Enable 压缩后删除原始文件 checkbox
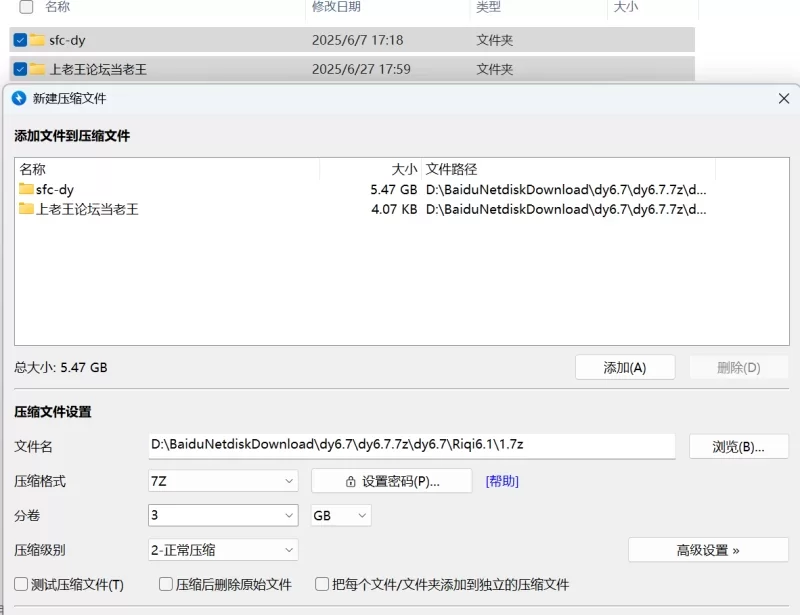Screen dimensions: 800x615 166,584
